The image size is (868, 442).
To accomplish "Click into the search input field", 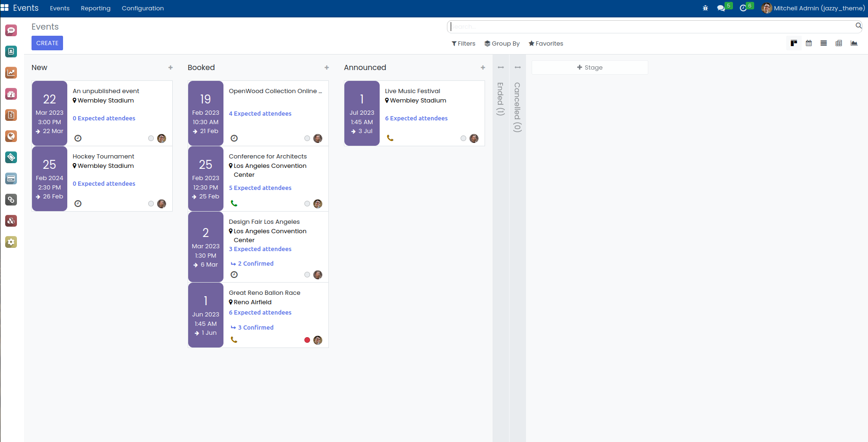I will 652,27.
